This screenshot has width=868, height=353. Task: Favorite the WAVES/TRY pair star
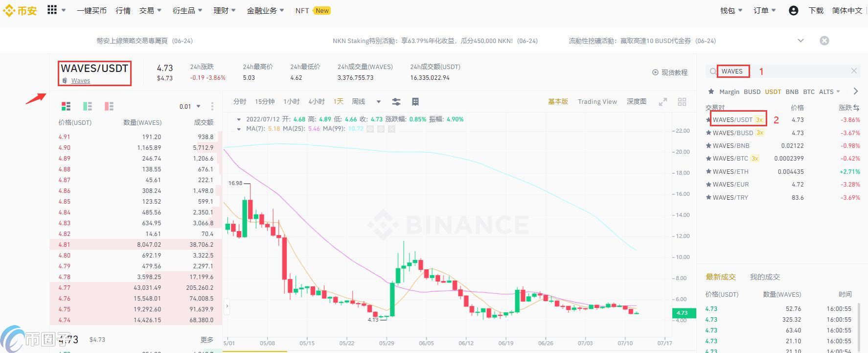pyautogui.click(x=708, y=197)
